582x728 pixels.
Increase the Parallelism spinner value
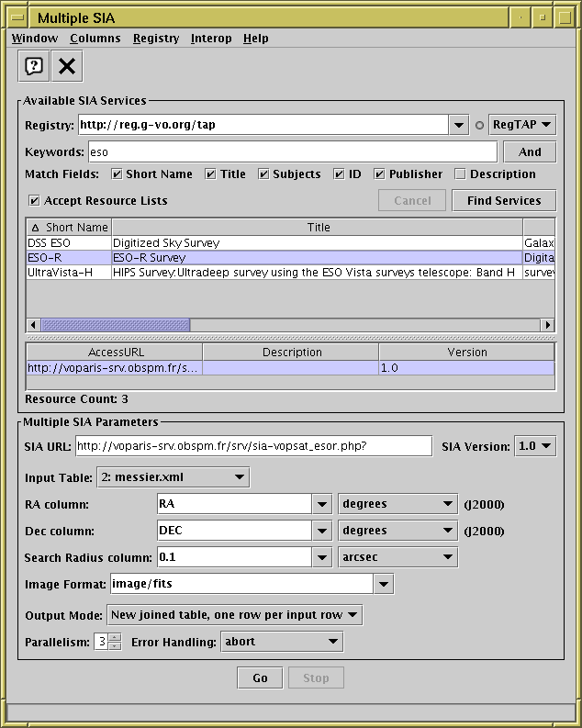pyautogui.click(x=115, y=638)
